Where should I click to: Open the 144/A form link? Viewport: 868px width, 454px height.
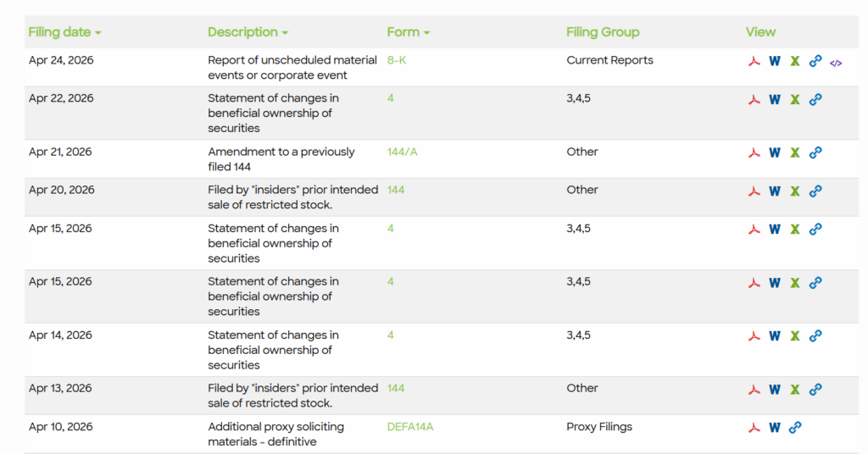pyautogui.click(x=402, y=152)
